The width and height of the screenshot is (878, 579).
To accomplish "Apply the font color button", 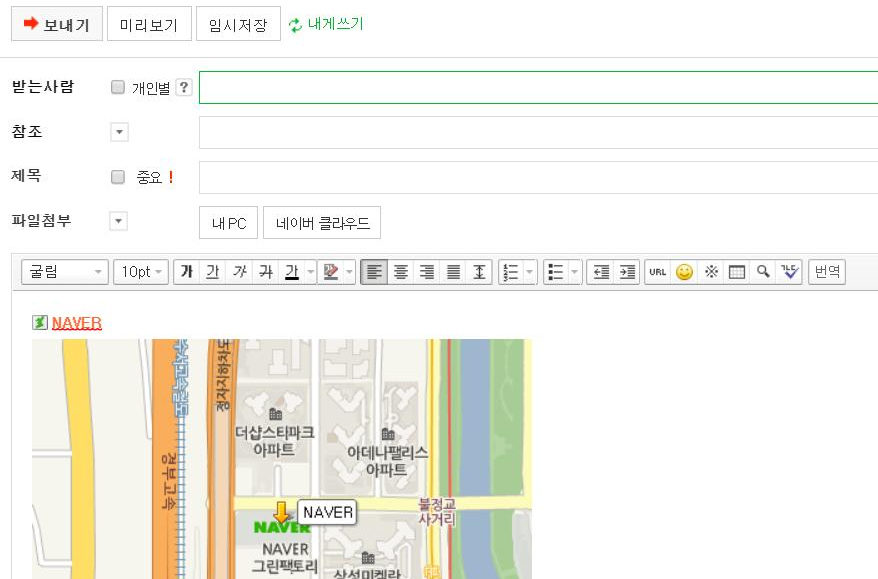I will pos(292,272).
